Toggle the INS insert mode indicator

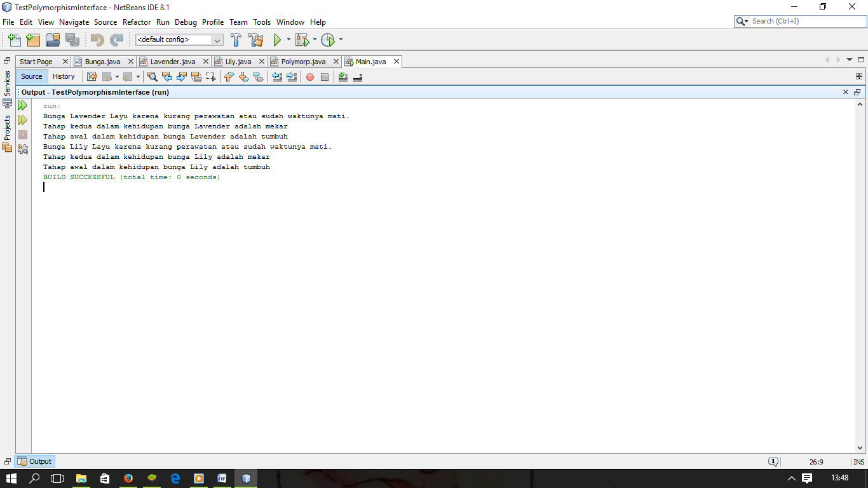tap(859, 462)
